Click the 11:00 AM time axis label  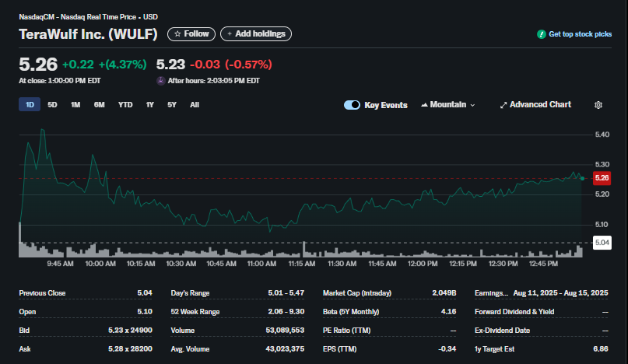point(261,264)
